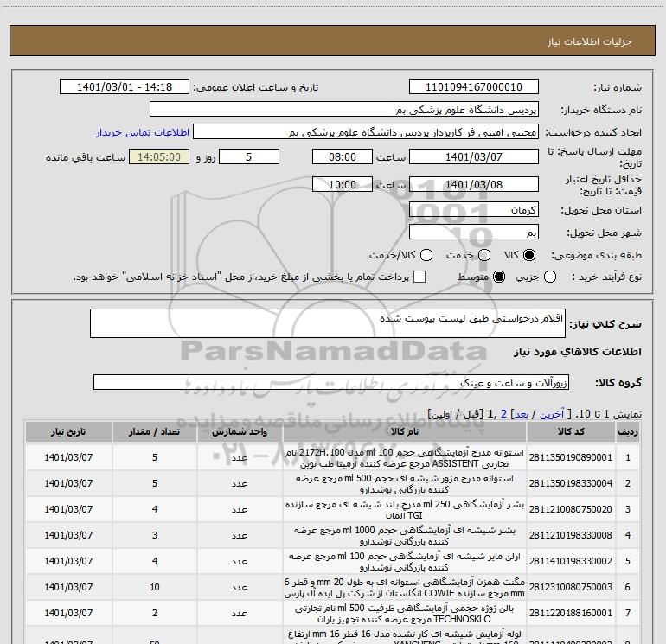Click item code 2811210080750020
Viewport: 666px width, 644px height.
(x=571, y=509)
